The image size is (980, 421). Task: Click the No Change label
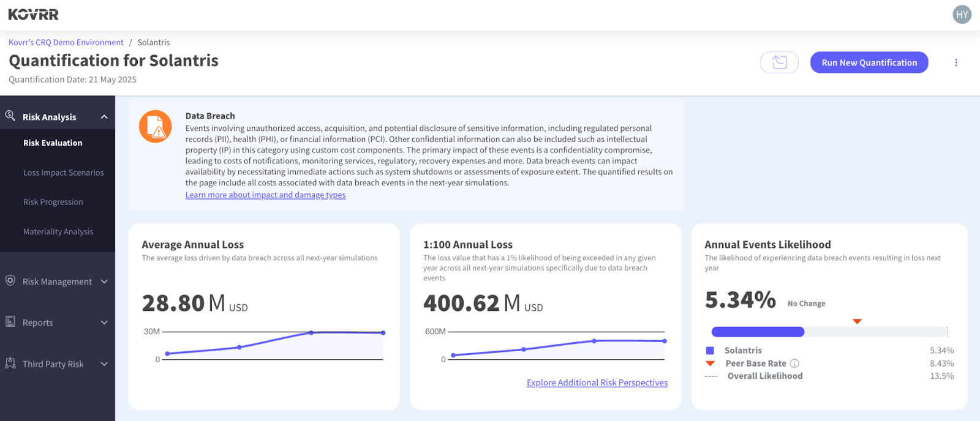click(806, 304)
